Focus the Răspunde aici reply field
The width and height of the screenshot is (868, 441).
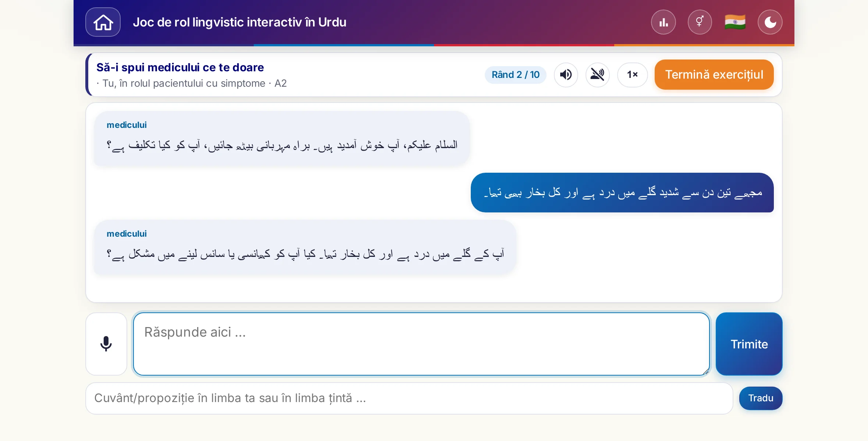click(421, 344)
